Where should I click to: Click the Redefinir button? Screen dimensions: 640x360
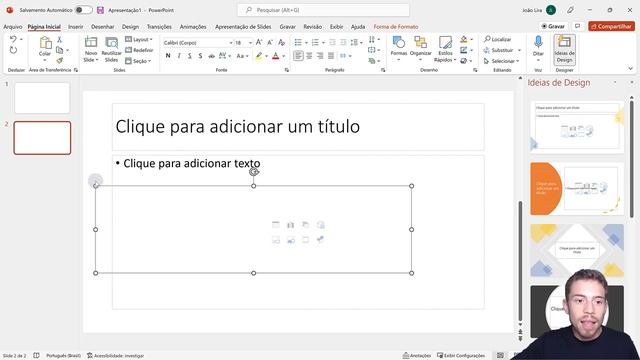coord(139,50)
